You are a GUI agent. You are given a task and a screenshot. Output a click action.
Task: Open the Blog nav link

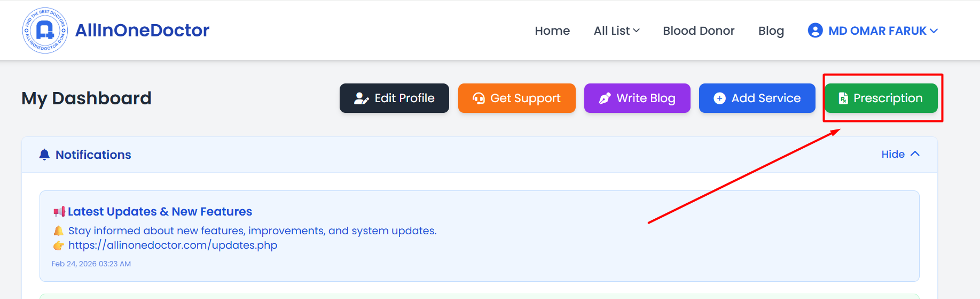coord(771,31)
